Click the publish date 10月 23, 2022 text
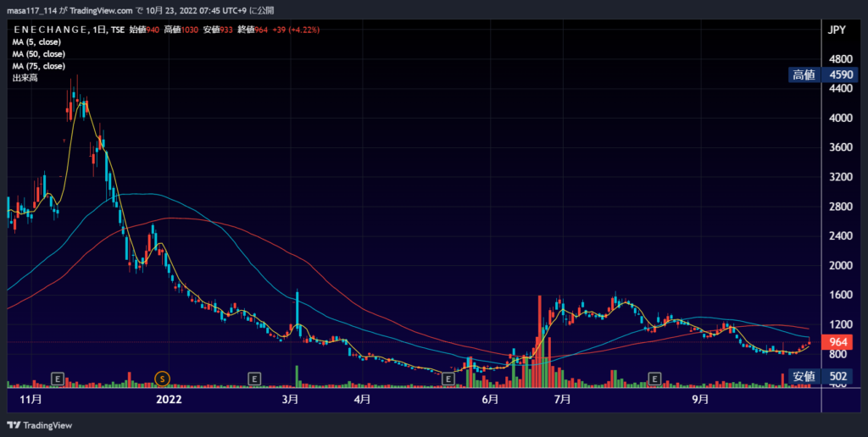868x437 pixels. [172, 10]
